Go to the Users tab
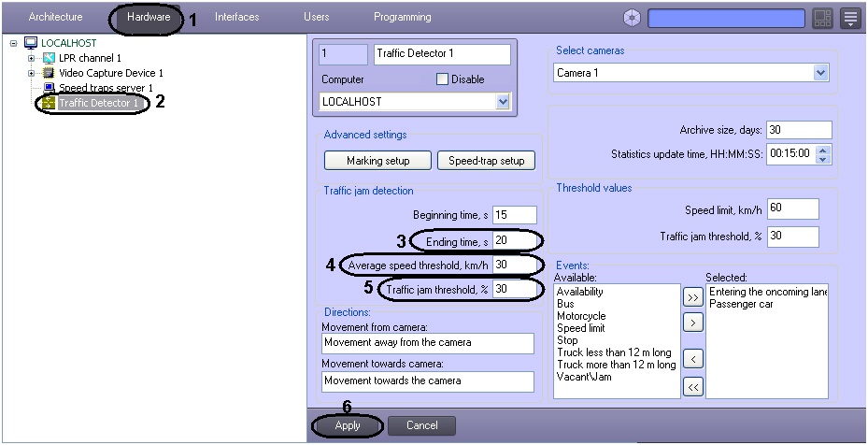The image size is (868, 445). (316, 17)
